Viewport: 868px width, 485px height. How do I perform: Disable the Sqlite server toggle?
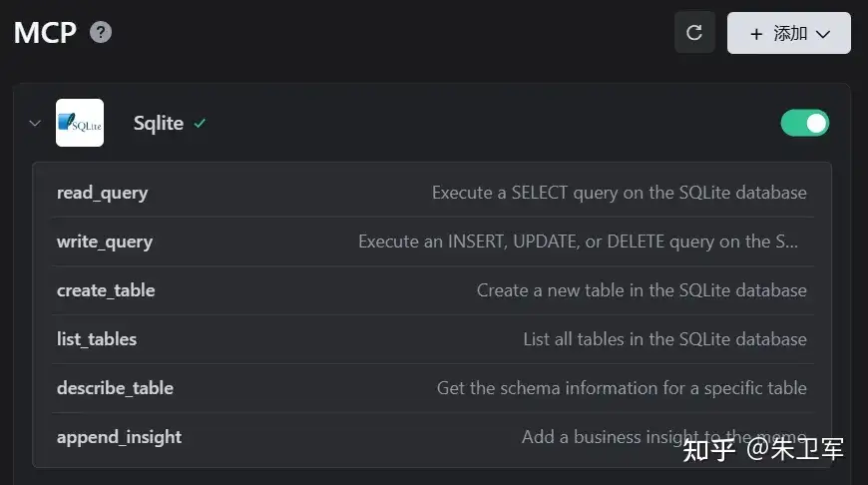(x=804, y=123)
